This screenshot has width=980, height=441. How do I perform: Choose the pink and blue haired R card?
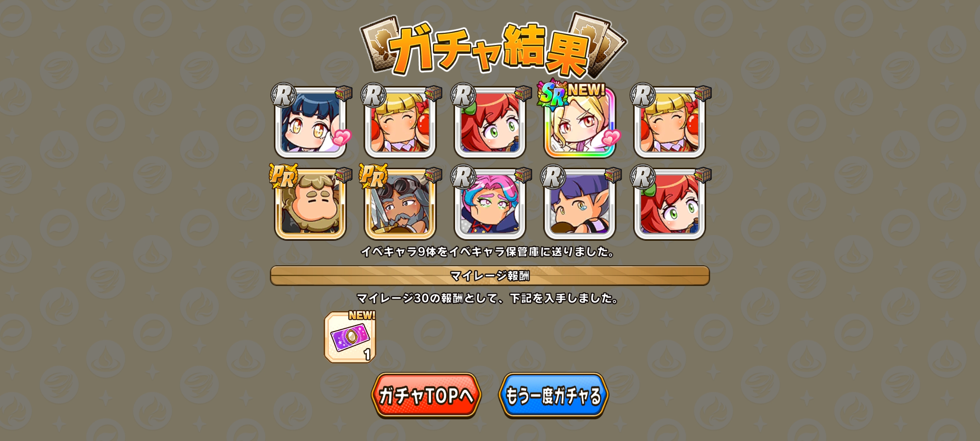point(490,204)
